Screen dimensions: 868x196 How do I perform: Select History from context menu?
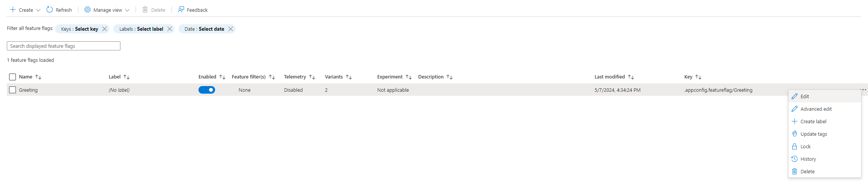pyautogui.click(x=808, y=159)
